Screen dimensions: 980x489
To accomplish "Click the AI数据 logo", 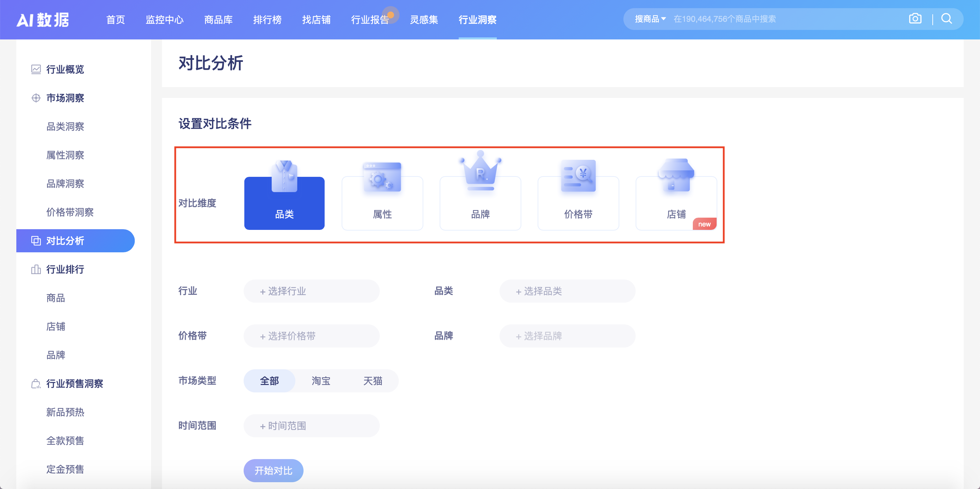I will (x=43, y=19).
